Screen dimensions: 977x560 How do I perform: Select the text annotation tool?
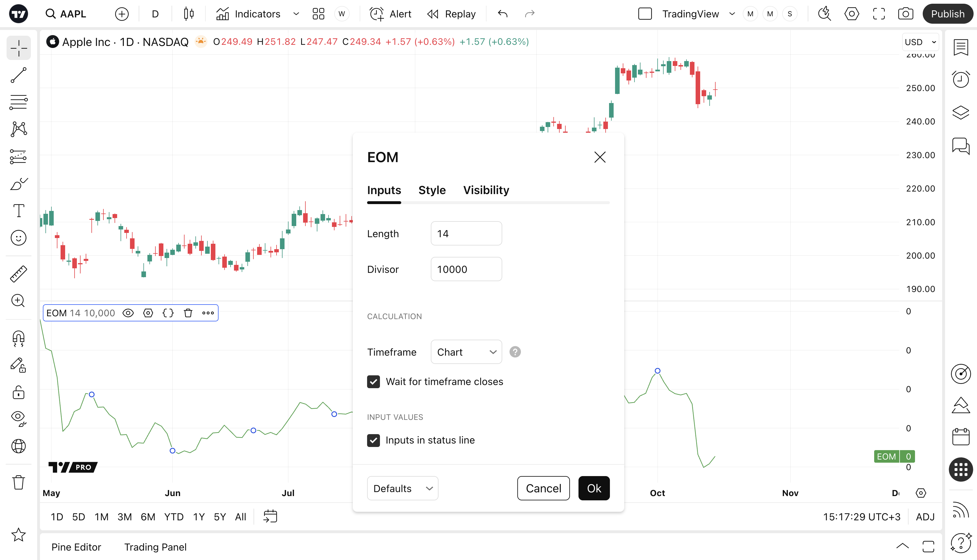click(19, 211)
